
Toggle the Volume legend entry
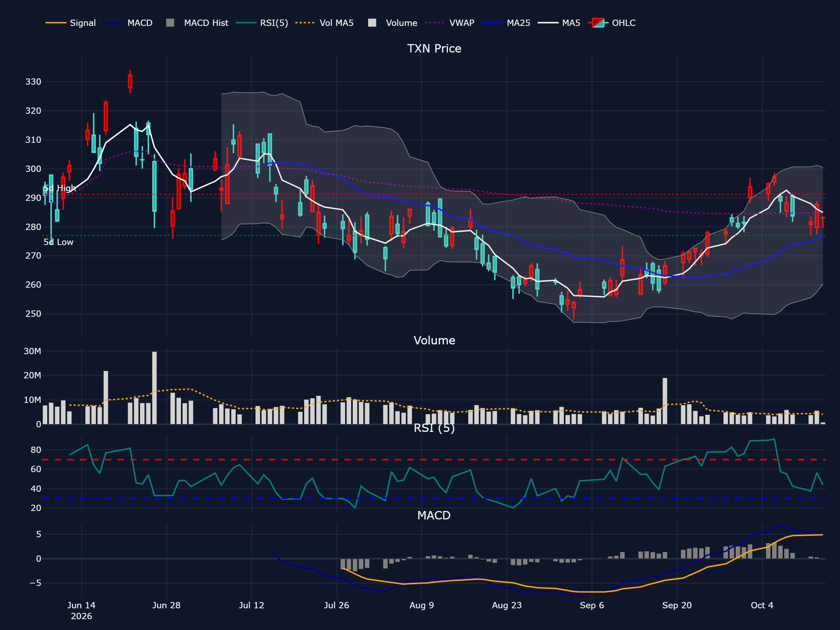(x=393, y=23)
